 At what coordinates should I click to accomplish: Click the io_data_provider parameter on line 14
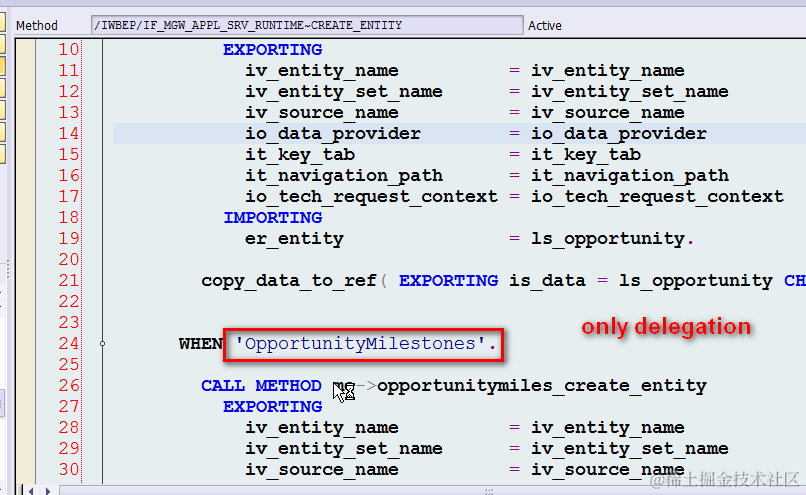333,134
